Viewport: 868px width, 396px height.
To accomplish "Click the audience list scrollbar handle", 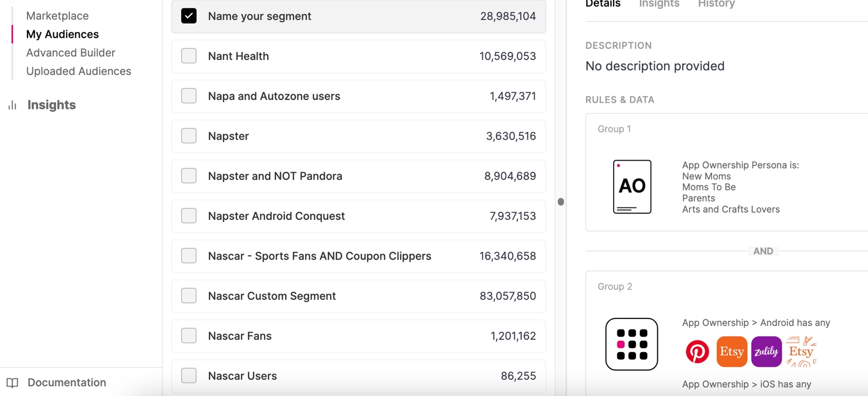I will point(560,202).
